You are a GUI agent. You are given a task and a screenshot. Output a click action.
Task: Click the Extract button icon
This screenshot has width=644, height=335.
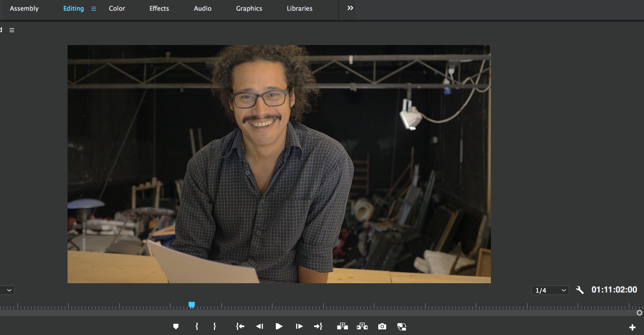[x=362, y=327]
